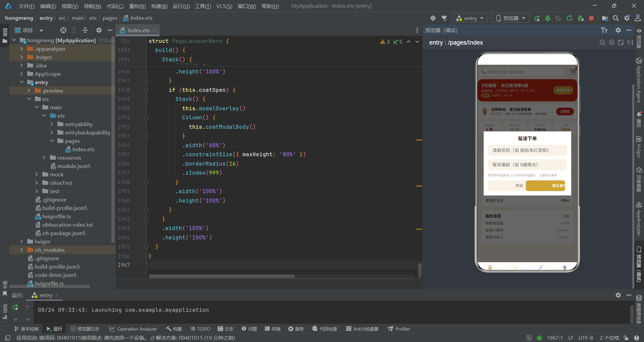Hide the project panel
The height and width of the screenshot is (342, 644).
pos(110,30)
